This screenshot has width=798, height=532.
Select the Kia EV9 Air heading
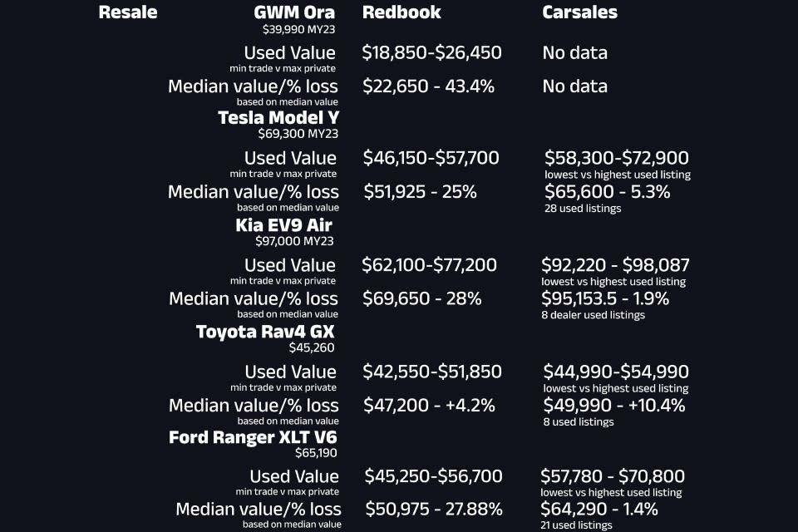[283, 225]
